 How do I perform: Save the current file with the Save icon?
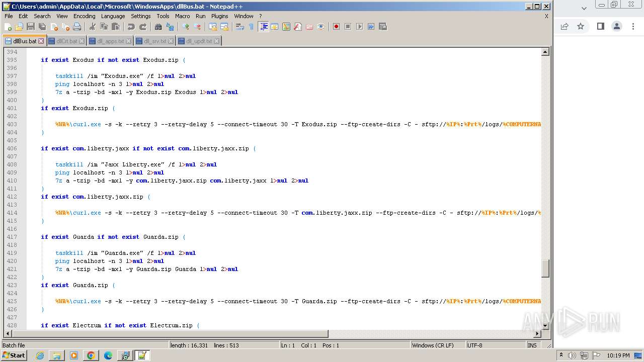point(31,27)
